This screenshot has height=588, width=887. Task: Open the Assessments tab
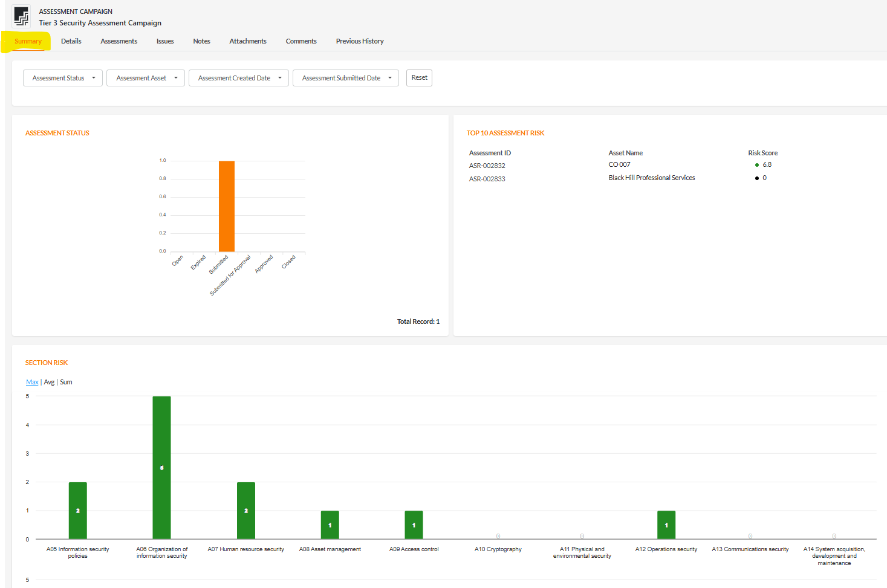tap(119, 41)
